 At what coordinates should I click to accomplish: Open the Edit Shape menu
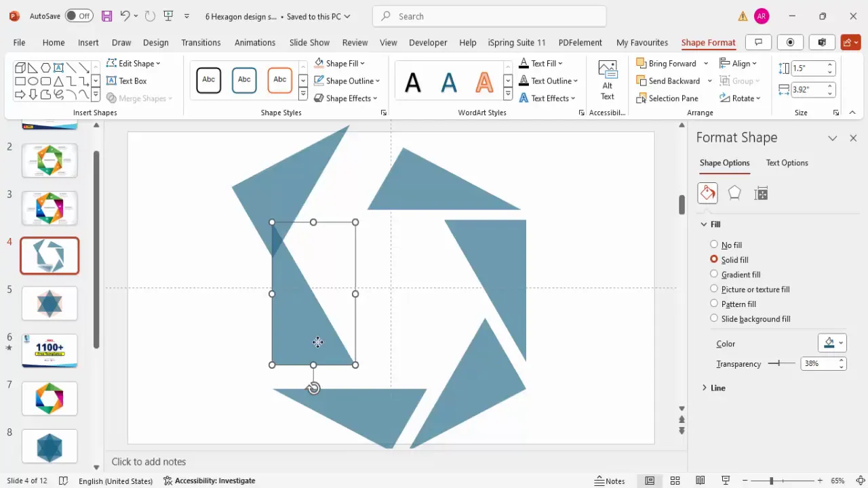click(x=134, y=63)
